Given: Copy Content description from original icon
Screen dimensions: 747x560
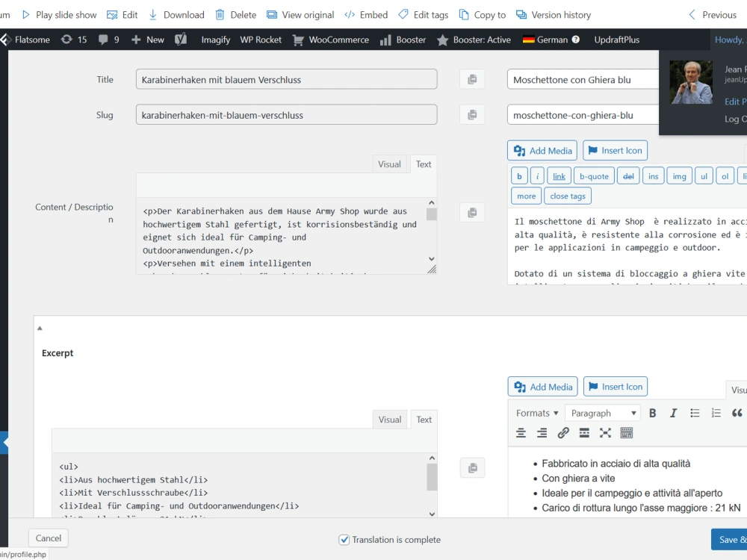Looking at the screenshot, I should pos(472,212).
